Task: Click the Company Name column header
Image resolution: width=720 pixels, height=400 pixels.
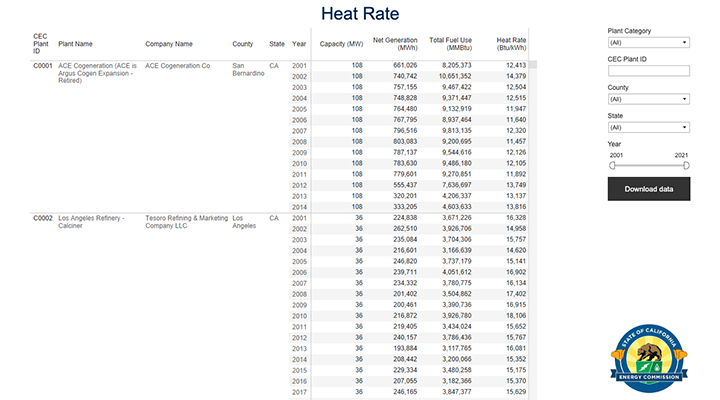Action: [x=169, y=44]
